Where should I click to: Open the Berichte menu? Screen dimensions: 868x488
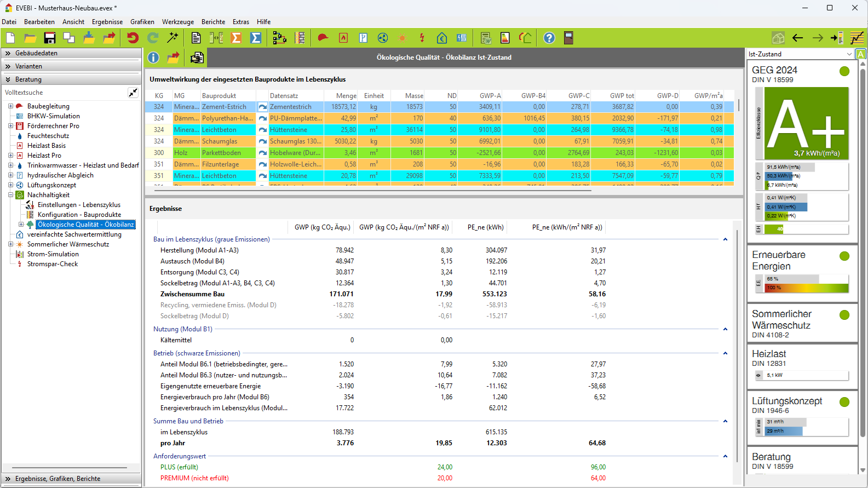click(214, 22)
